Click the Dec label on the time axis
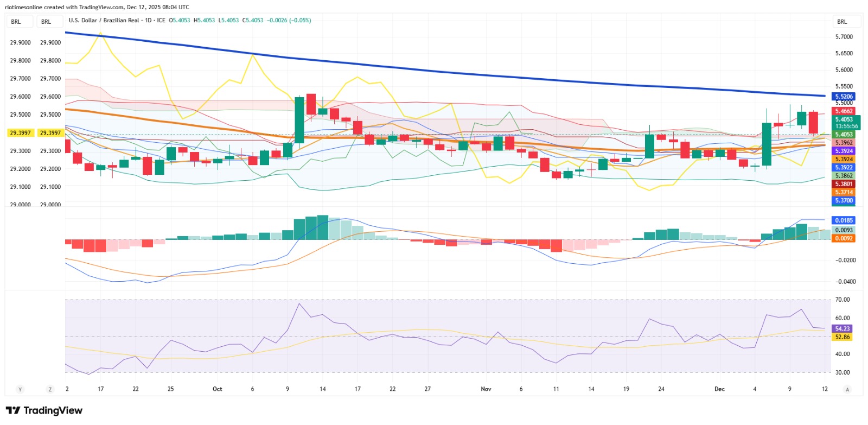This screenshot has width=868, height=425. tap(719, 389)
